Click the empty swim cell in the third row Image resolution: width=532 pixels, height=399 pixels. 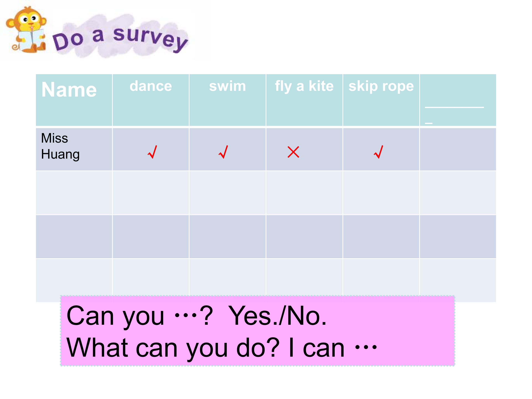coord(228,237)
